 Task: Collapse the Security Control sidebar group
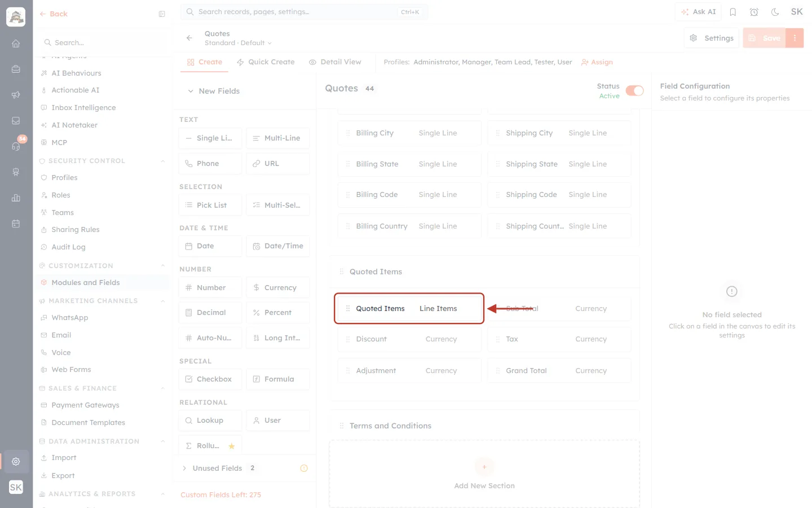click(x=163, y=161)
